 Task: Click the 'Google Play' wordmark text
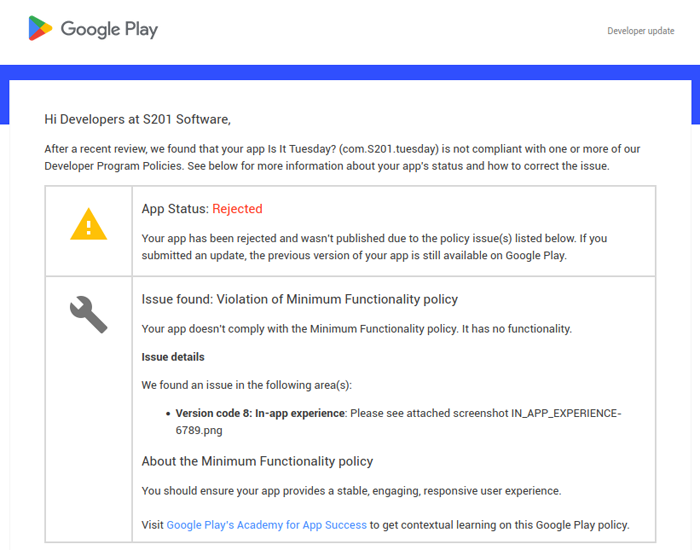109,29
